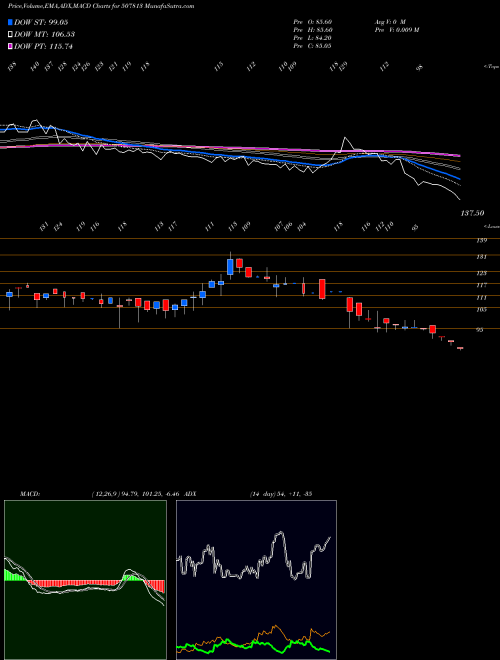
Task: Click the spike peak on the white price line
Action: tap(345, 138)
